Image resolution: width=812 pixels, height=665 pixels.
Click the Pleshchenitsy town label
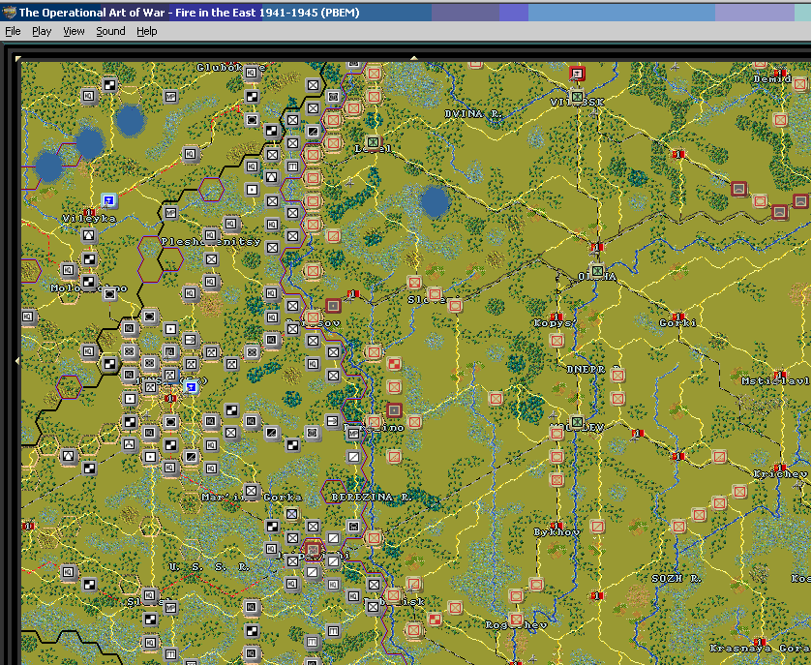coord(210,241)
